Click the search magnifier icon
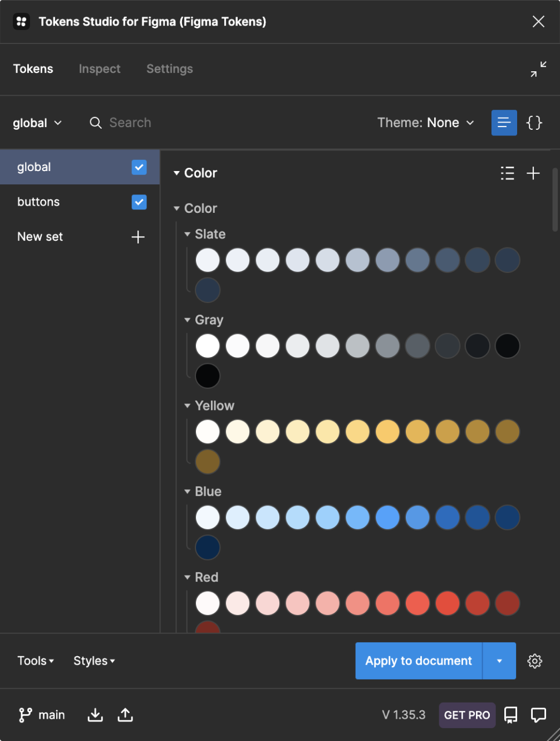 tap(96, 123)
